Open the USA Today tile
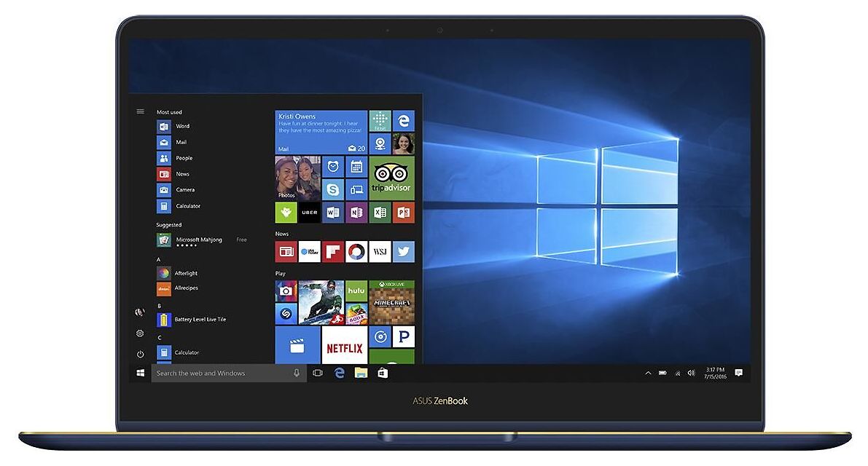Screen dimensions: 868x466 coord(310,251)
